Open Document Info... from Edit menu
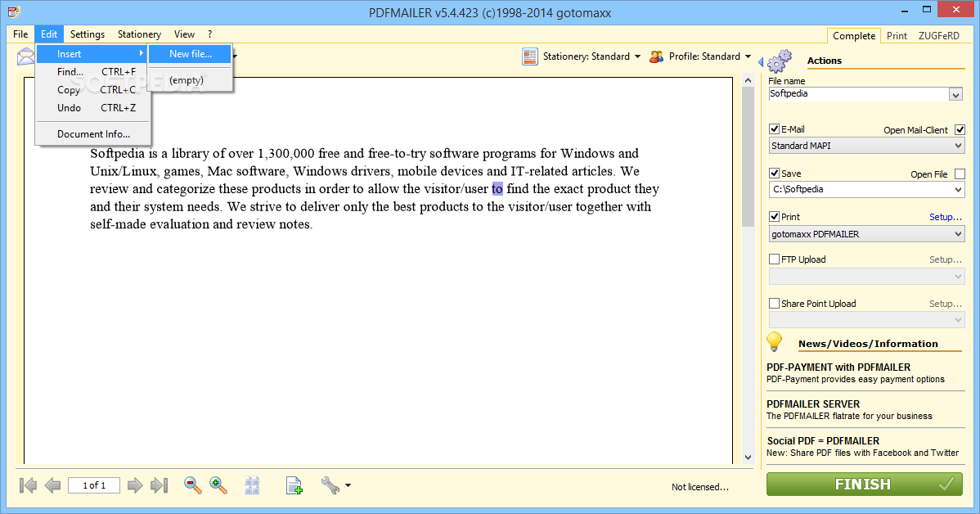Viewport: 980px width, 514px height. tap(92, 133)
